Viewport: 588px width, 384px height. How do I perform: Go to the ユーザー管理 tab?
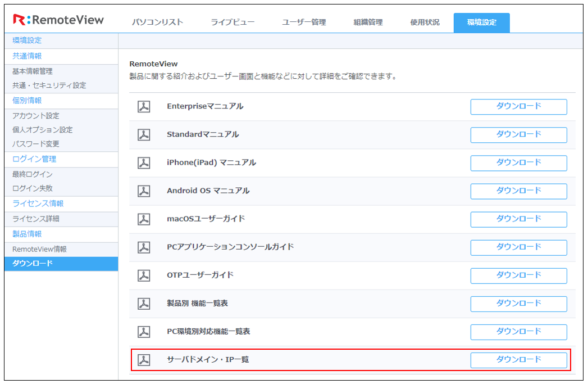click(304, 22)
